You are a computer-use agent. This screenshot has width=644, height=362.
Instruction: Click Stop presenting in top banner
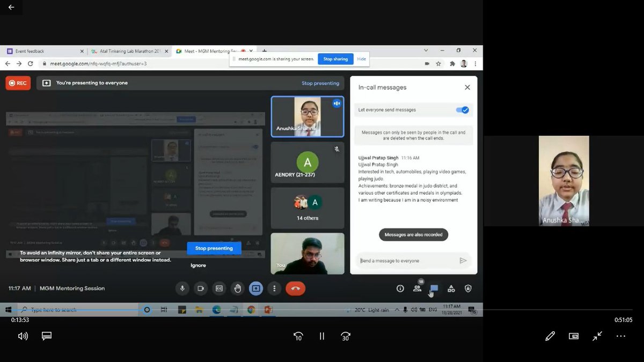point(320,83)
